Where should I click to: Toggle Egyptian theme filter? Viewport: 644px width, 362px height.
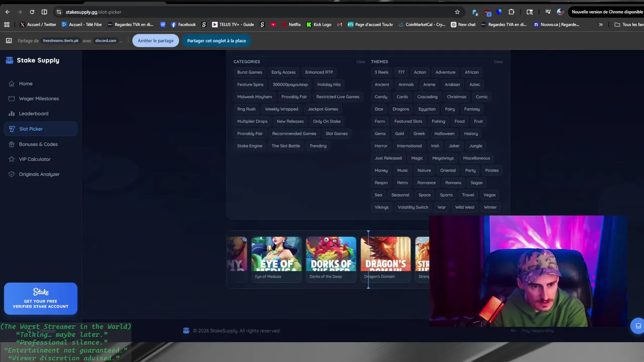(x=427, y=109)
